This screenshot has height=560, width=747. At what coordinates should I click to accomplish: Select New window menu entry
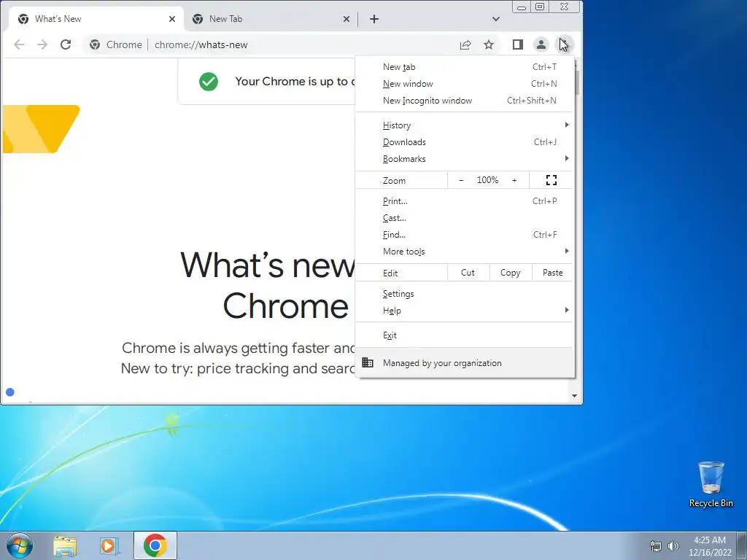[x=465, y=84]
